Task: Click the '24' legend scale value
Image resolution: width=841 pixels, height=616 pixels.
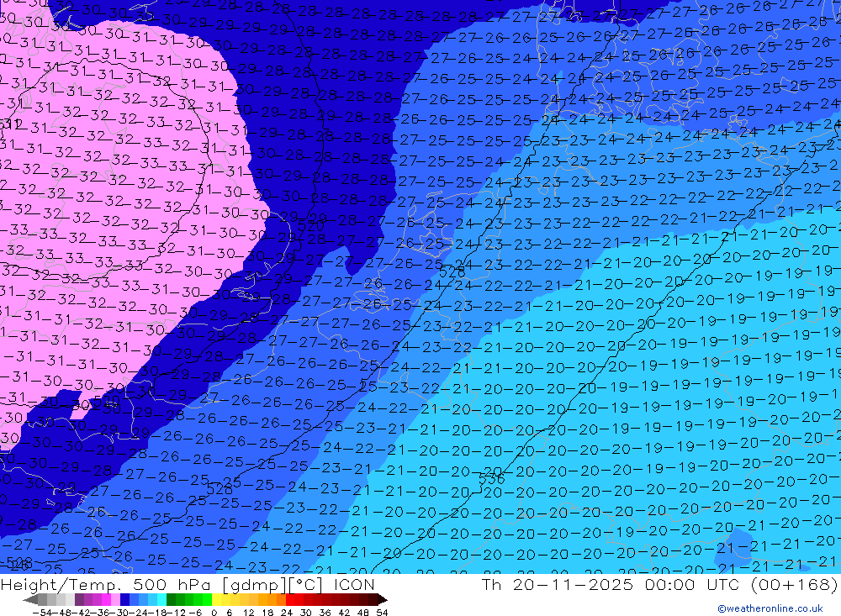Action: point(287,613)
